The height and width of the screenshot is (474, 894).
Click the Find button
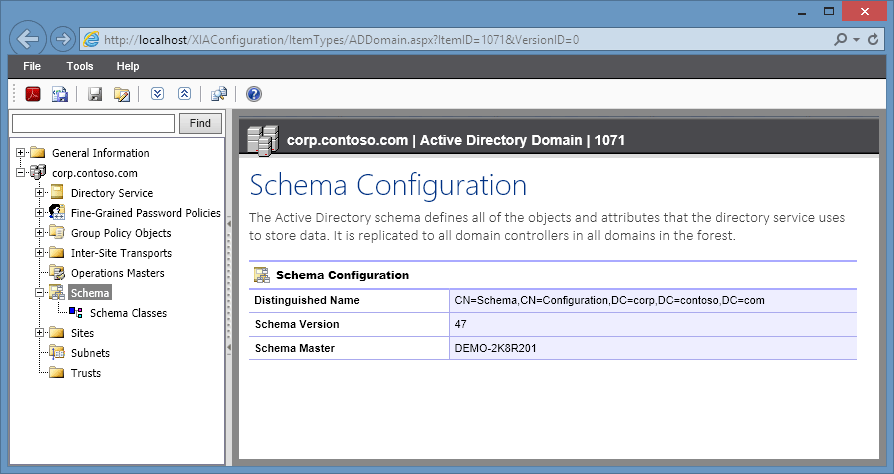pyautogui.click(x=200, y=123)
